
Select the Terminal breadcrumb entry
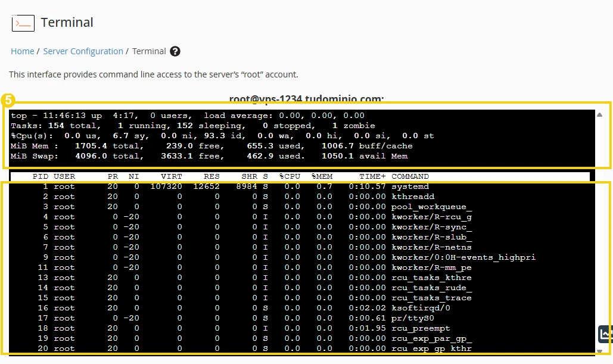(x=148, y=51)
